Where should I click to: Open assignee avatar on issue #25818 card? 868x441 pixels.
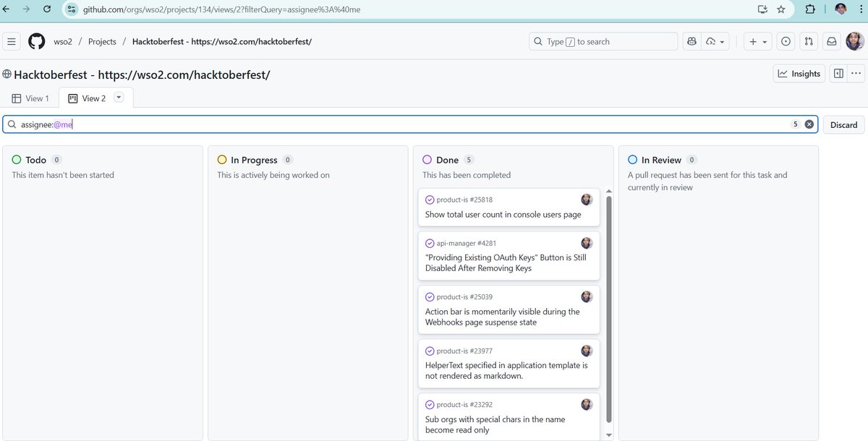coord(587,200)
